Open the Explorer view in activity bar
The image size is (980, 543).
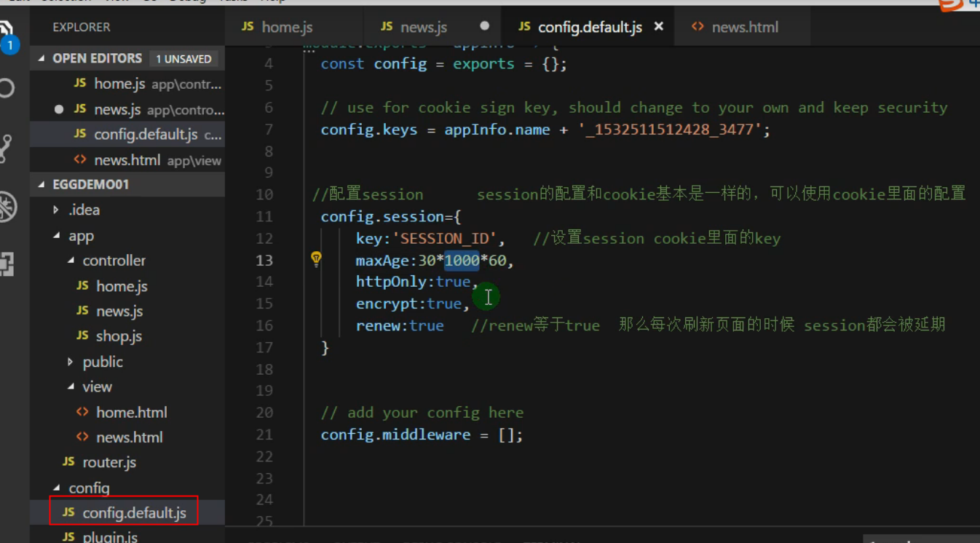(6, 36)
